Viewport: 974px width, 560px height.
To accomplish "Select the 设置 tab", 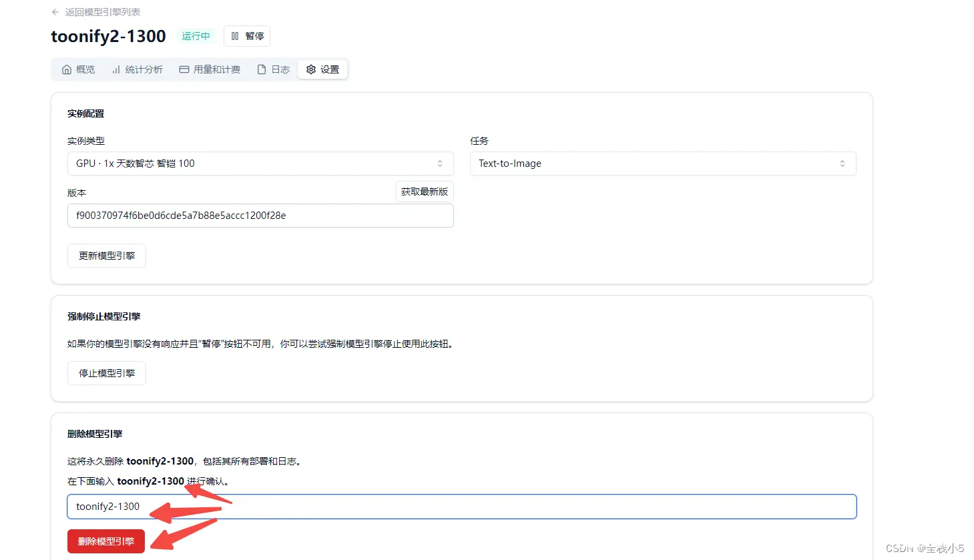I will click(322, 69).
